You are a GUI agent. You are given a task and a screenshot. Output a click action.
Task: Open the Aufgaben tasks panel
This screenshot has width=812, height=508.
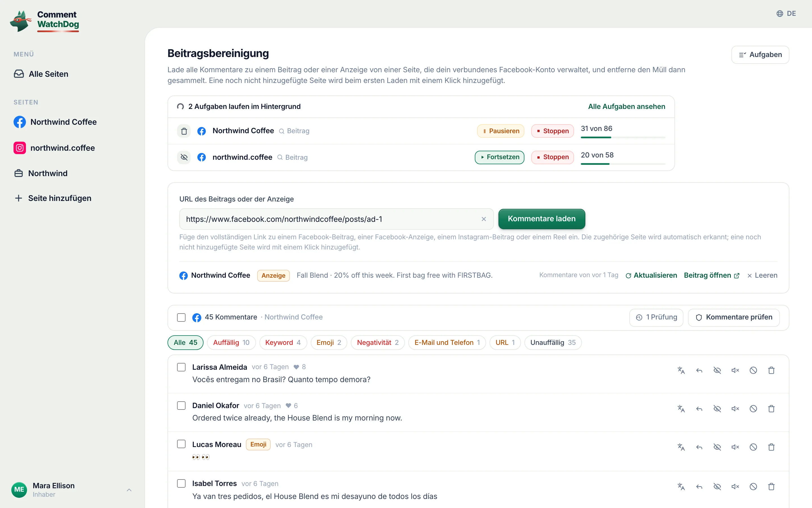pyautogui.click(x=760, y=54)
